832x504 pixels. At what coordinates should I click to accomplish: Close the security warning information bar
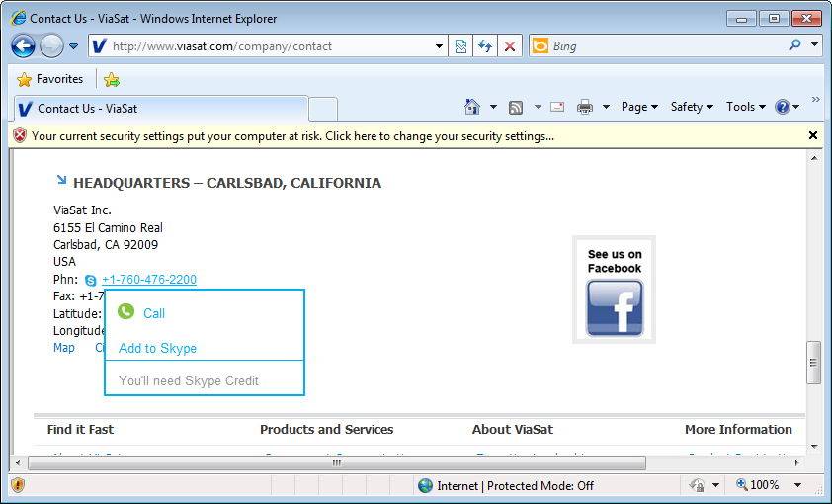pos(813,135)
